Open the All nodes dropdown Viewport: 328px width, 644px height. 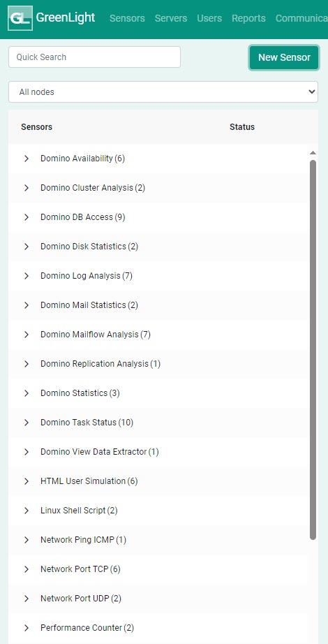click(x=163, y=92)
